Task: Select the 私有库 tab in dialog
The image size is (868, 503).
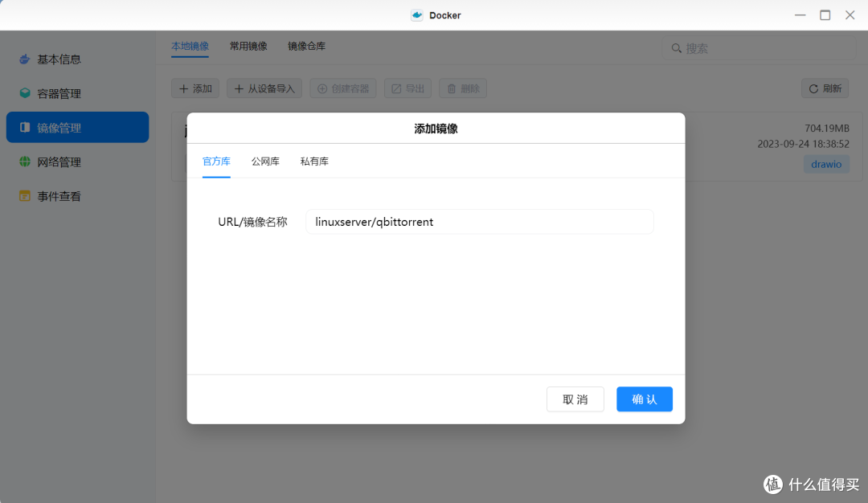Action: 314,162
